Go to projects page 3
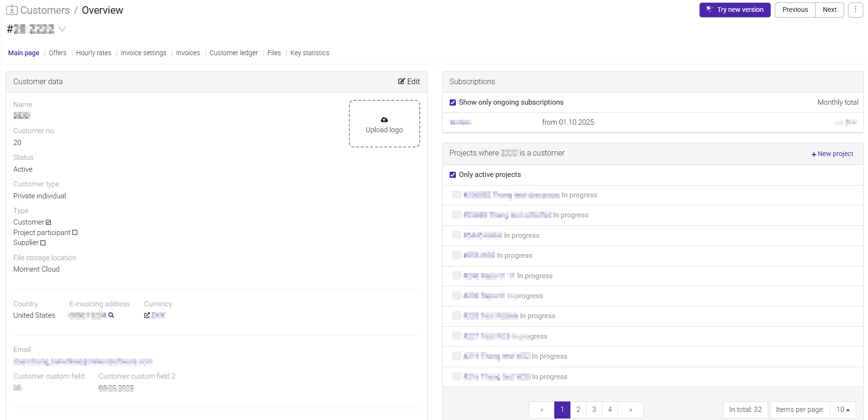 (x=594, y=410)
